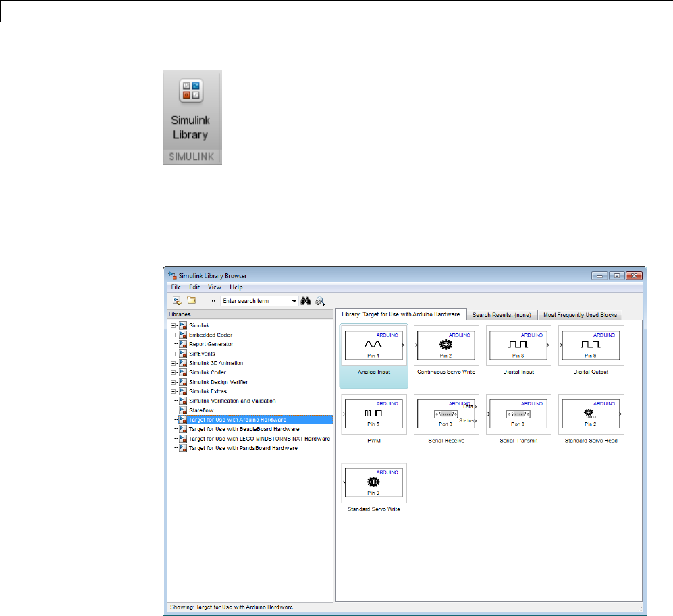Click the open folder toolbar icon
The image size is (673, 616).
[192, 300]
